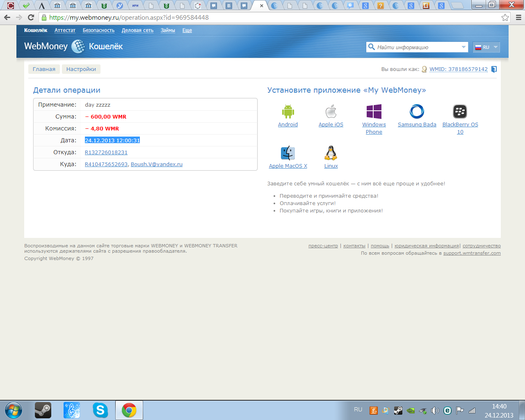Bookmark this page with the star icon
The height and width of the screenshot is (420, 525).
coord(505,18)
